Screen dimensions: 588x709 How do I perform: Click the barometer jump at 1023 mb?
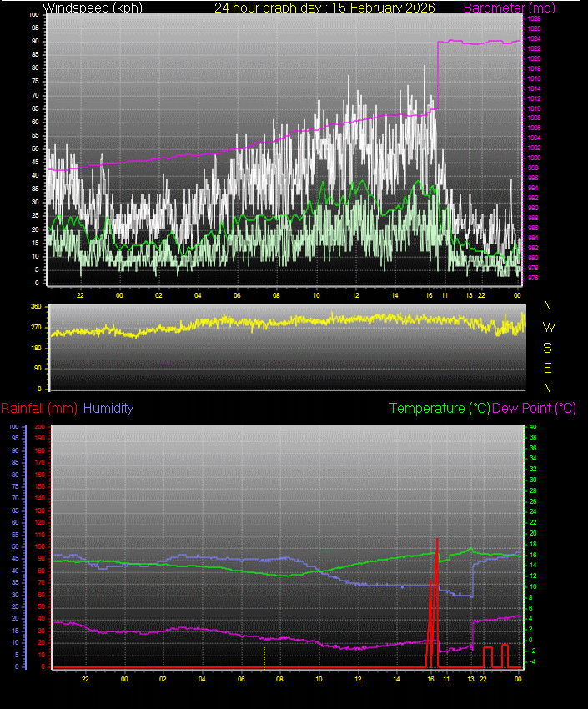(x=438, y=74)
